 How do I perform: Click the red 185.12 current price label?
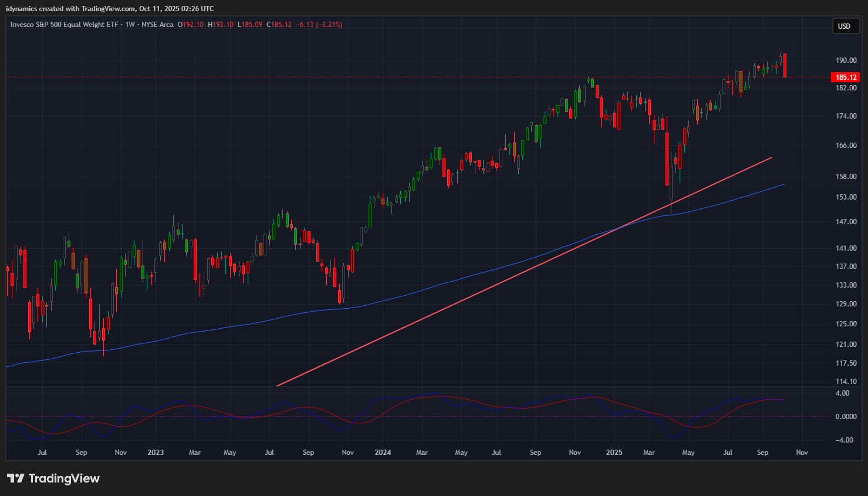point(845,77)
